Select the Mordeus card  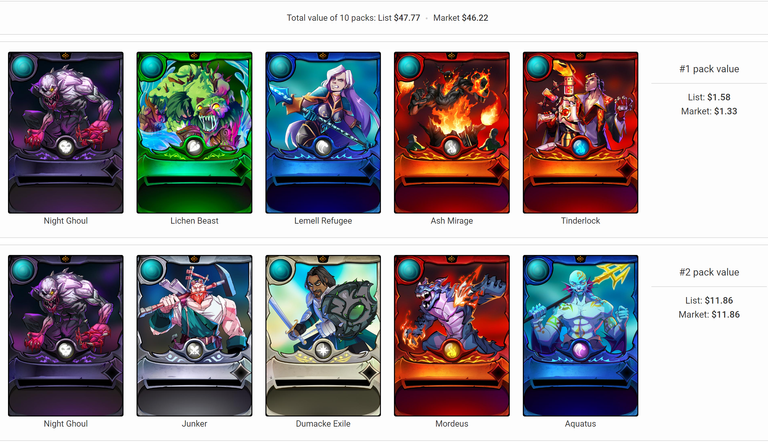(x=452, y=336)
